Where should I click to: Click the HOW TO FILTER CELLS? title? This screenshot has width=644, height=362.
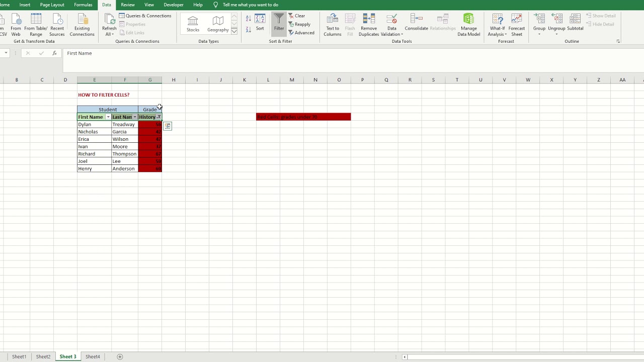click(x=104, y=95)
